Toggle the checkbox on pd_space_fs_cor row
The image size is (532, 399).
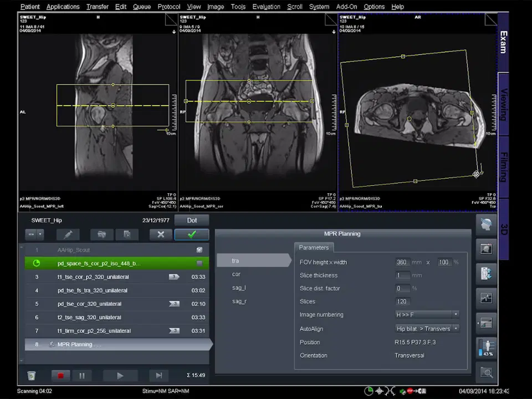pos(199,264)
